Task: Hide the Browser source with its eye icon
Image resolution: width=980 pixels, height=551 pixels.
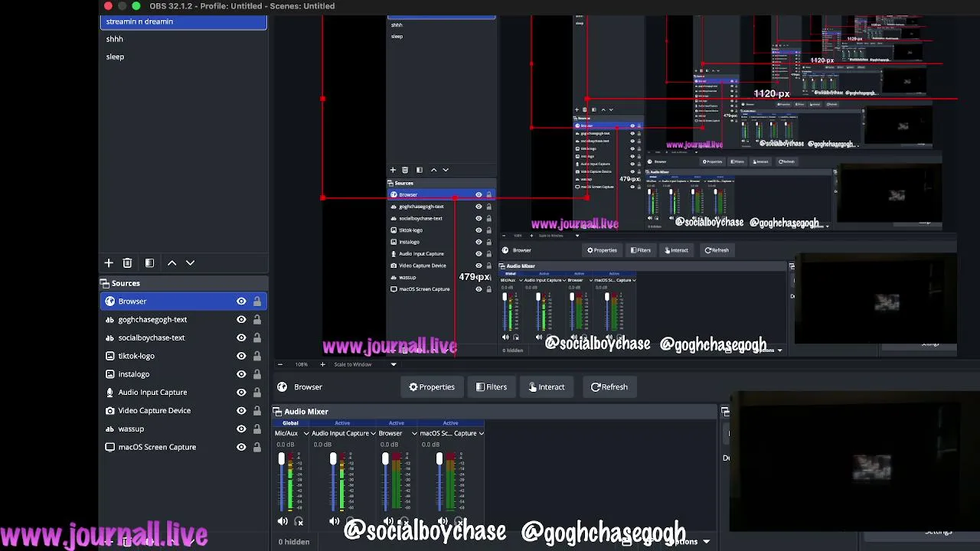Action: click(241, 302)
